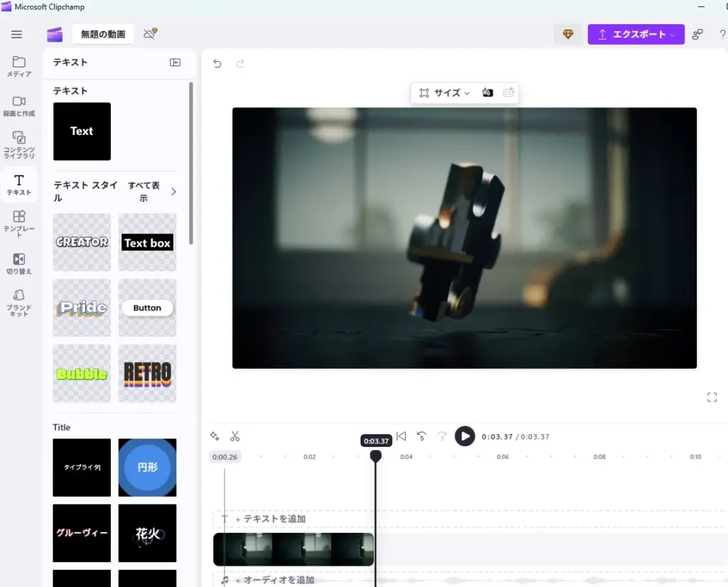
Task: Select the video clip on timeline
Action: pyautogui.click(x=294, y=549)
